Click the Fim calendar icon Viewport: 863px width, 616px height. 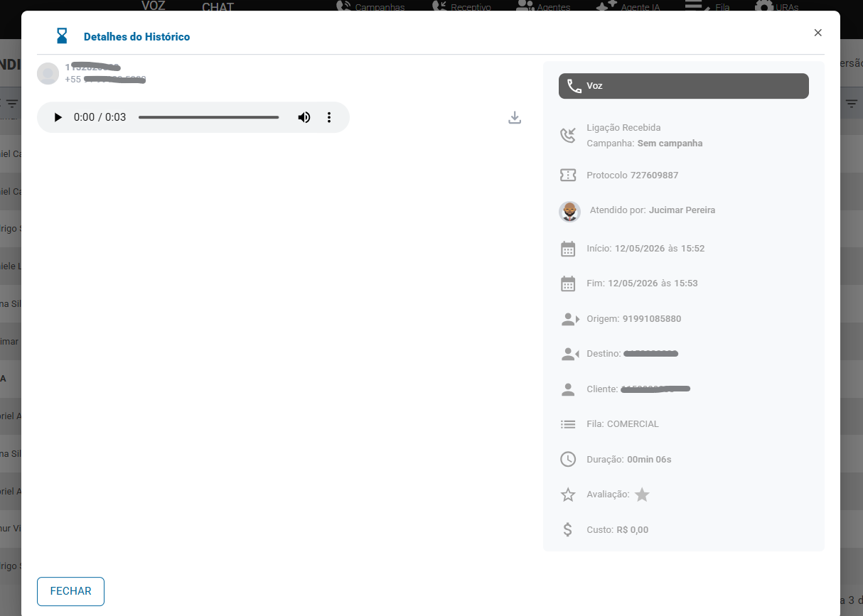tap(568, 283)
